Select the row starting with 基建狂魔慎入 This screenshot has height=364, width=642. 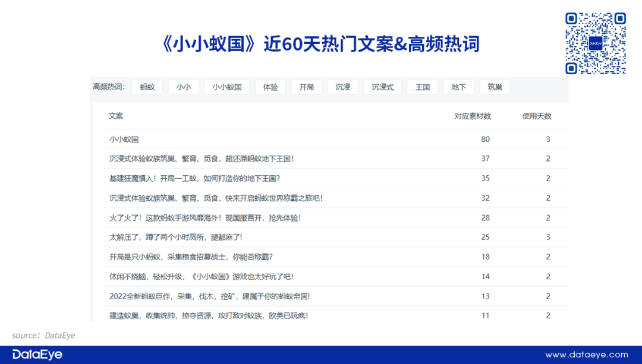194,178
